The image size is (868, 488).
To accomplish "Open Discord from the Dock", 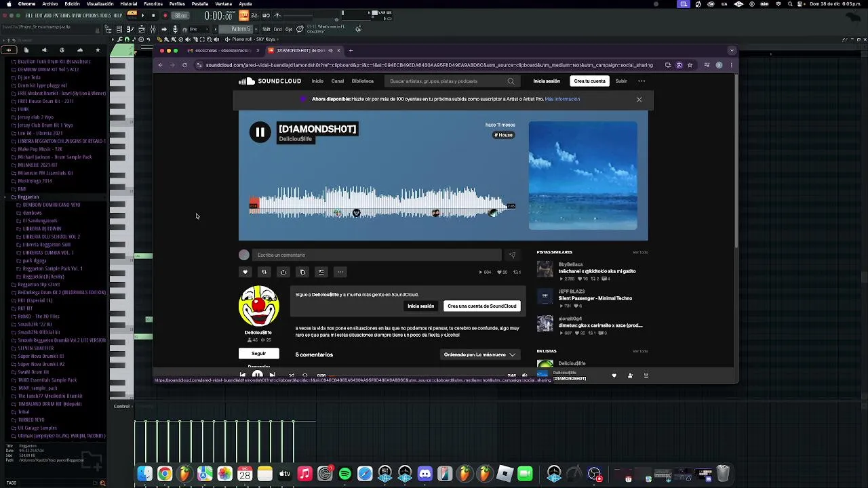I will pyautogui.click(x=425, y=474).
